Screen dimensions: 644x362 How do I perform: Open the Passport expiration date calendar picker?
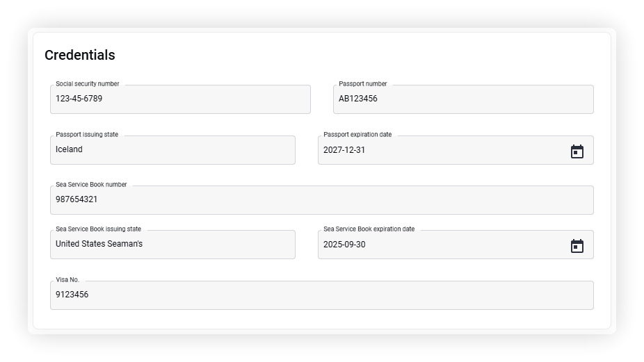point(577,151)
